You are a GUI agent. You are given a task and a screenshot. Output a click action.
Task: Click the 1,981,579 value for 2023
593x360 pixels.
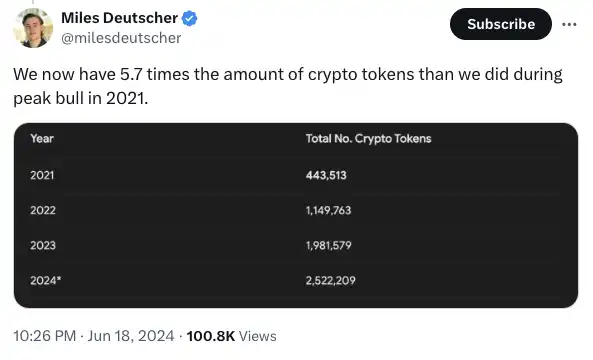329,245
